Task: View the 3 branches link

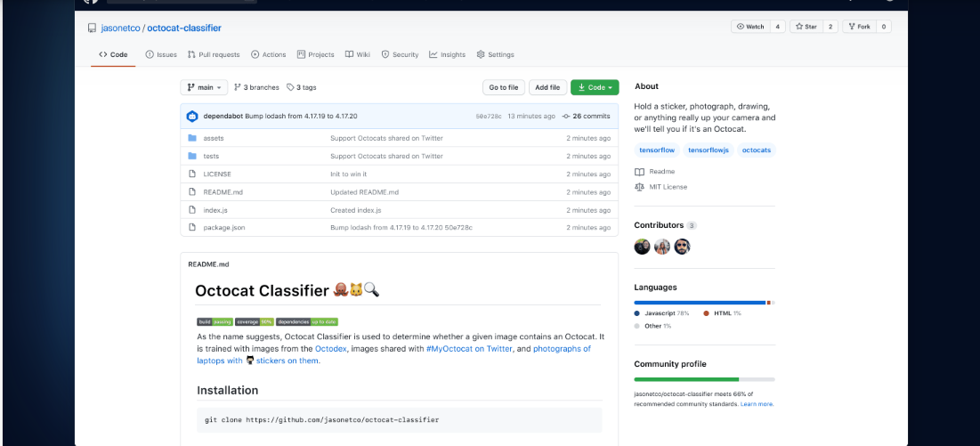Action: pyautogui.click(x=256, y=87)
